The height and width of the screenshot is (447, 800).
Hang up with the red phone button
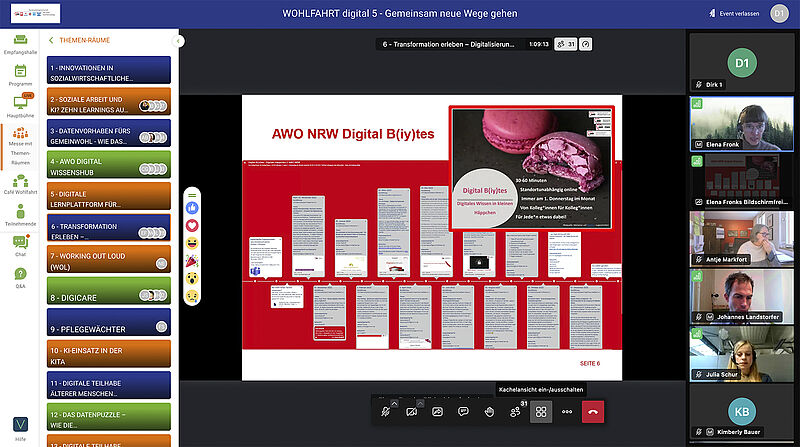tap(593, 411)
